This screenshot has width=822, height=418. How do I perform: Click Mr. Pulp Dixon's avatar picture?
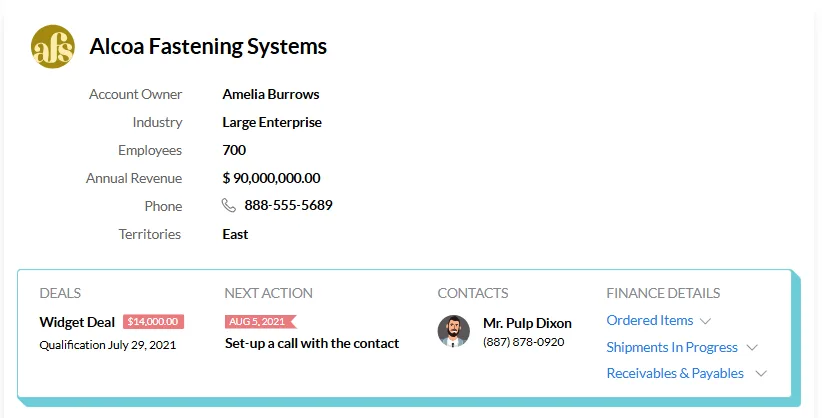[x=454, y=332]
